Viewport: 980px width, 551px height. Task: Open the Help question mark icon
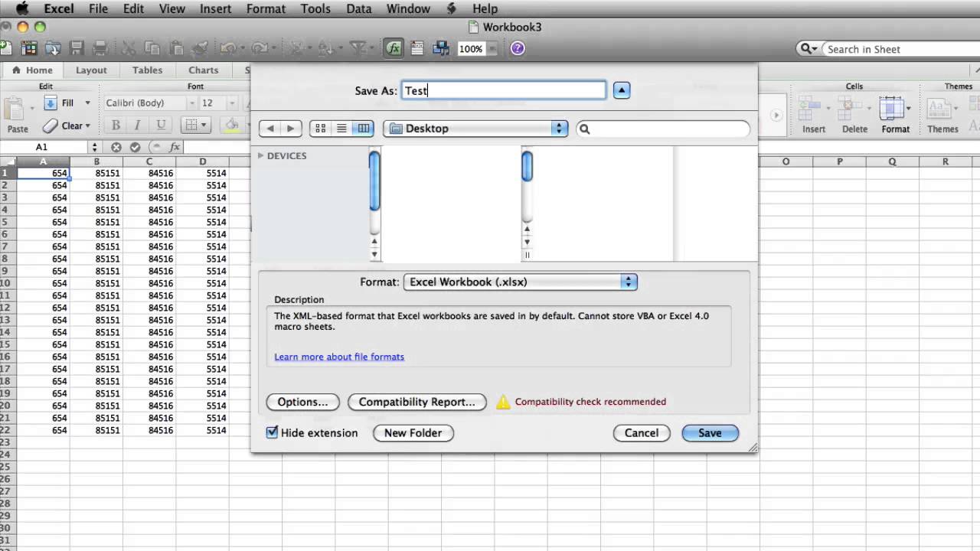(518, 48)
